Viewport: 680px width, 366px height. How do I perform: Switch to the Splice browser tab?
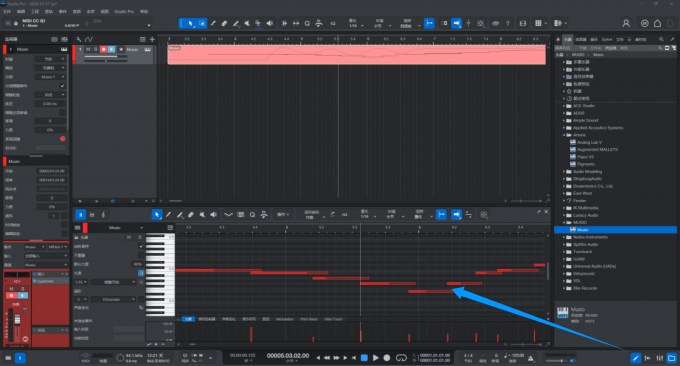pos(607,39)
